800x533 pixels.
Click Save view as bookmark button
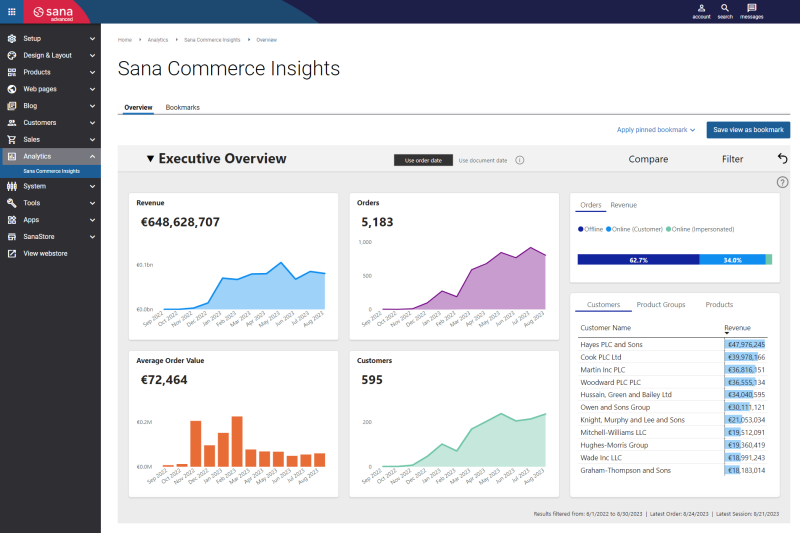[x=748, y=130]
